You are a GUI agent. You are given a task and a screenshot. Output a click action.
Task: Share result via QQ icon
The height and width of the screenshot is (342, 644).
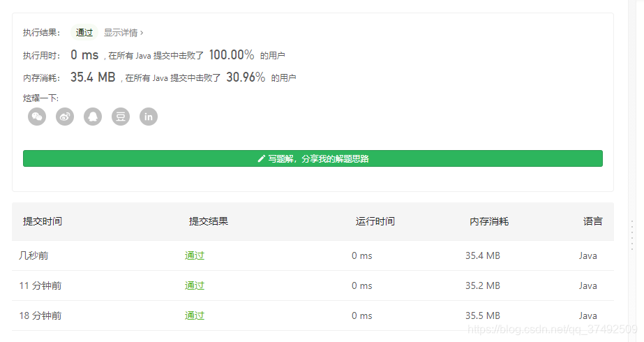93,117
